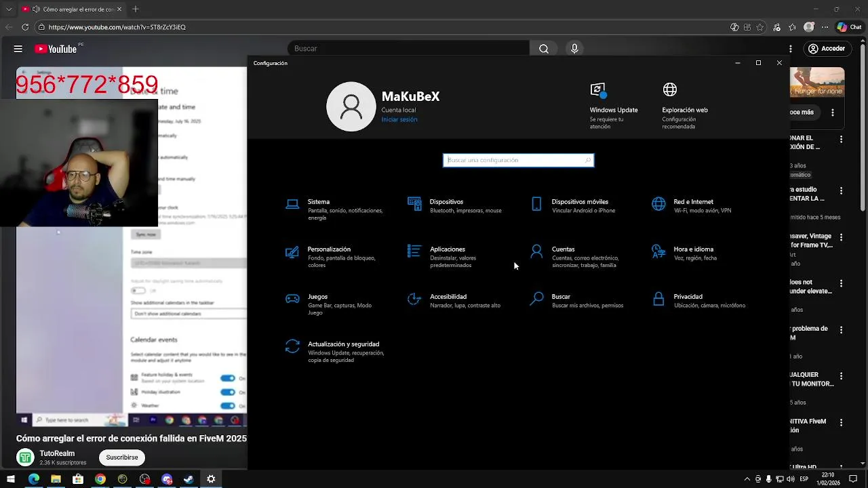Start YouTube voice search microphone
868x488 pixels.
point(574,49)
